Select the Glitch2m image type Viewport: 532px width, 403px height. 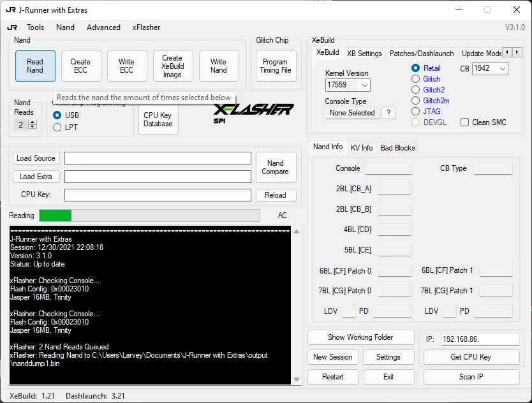[x=430, y=101]
